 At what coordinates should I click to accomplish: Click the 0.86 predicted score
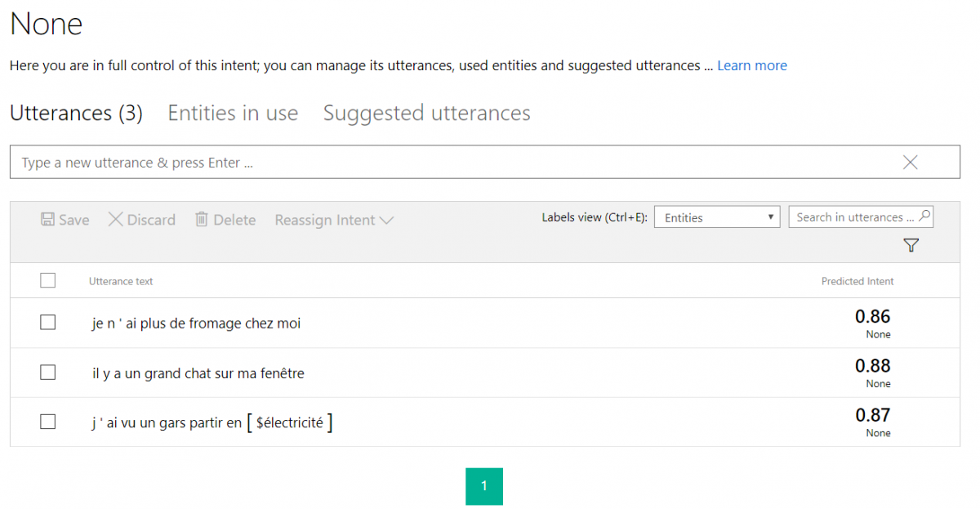(872, 316)
